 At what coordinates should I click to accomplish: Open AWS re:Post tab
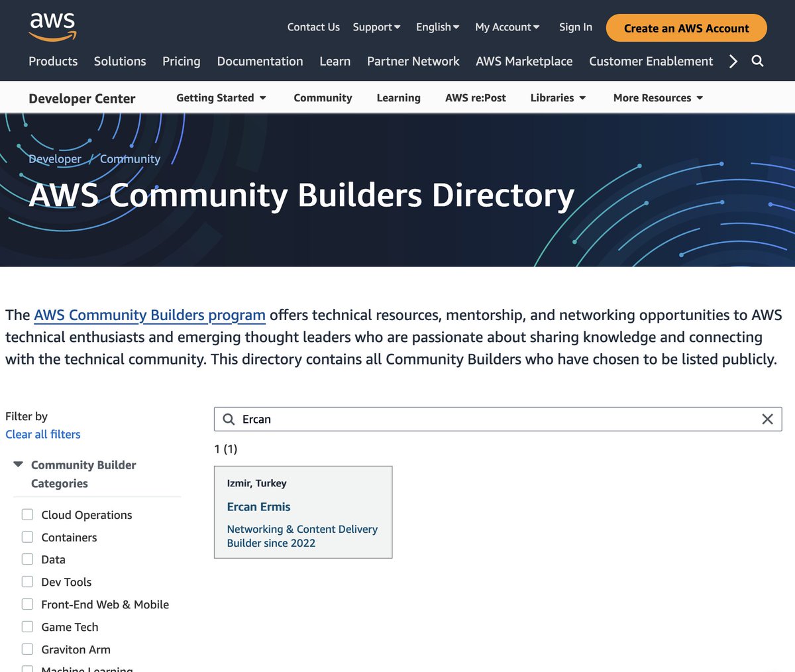(x=475, y=97)
